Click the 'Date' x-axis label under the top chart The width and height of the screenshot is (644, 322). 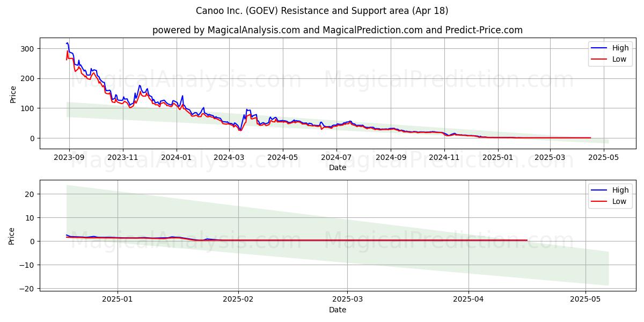(338, 168)
